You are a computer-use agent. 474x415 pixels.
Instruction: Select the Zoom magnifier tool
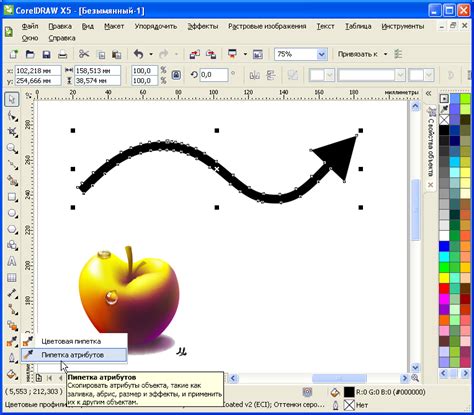(12, 149)
